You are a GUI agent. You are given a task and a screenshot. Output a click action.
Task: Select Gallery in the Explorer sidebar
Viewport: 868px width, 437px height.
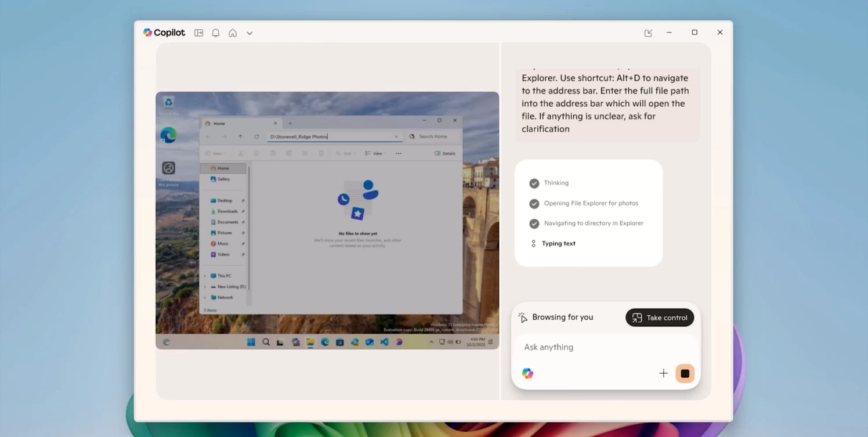coord(223,179)
